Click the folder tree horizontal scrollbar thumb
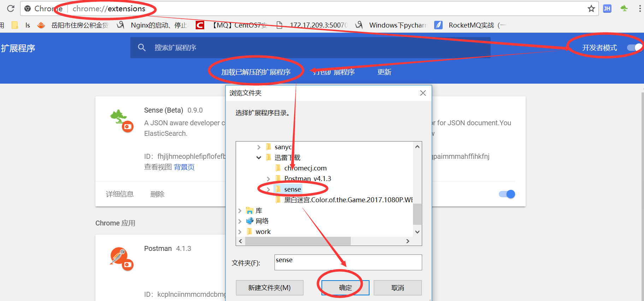This screenshot has width=644, height=301. pyautogui.click(x=298, y=241)
